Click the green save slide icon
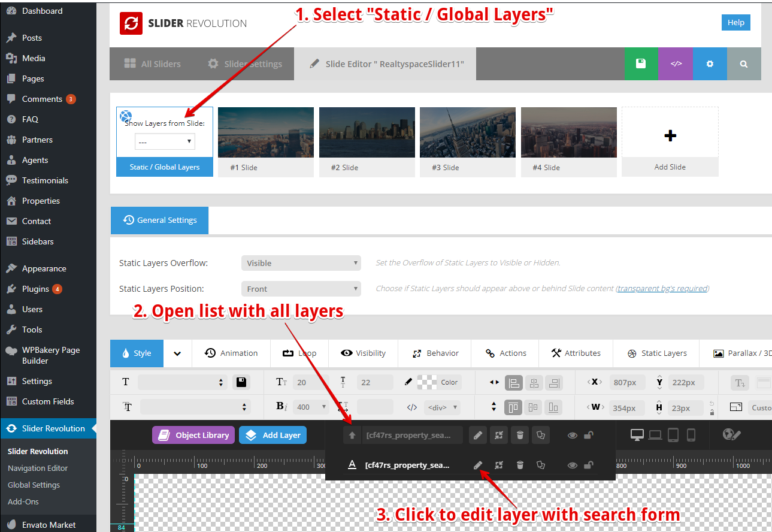 pos(641,64)
